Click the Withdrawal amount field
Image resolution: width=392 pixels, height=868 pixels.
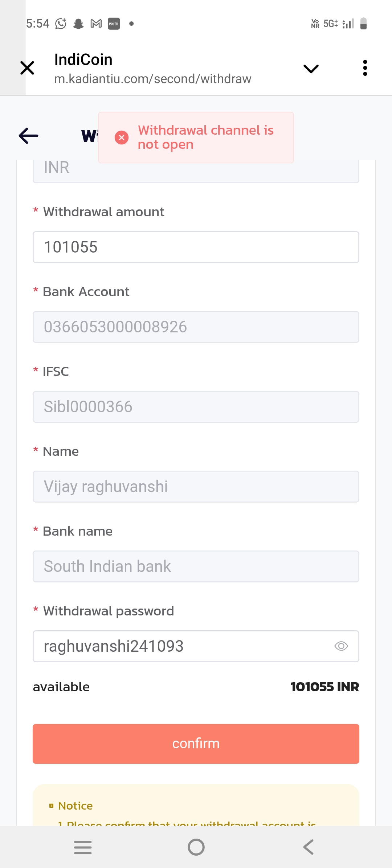click(196, 247)
